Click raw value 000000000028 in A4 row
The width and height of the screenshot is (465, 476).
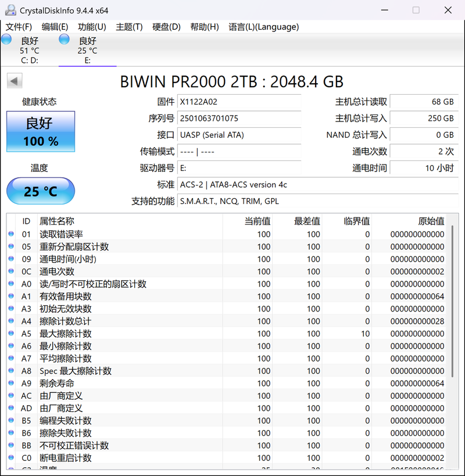(x=417, y=321)
